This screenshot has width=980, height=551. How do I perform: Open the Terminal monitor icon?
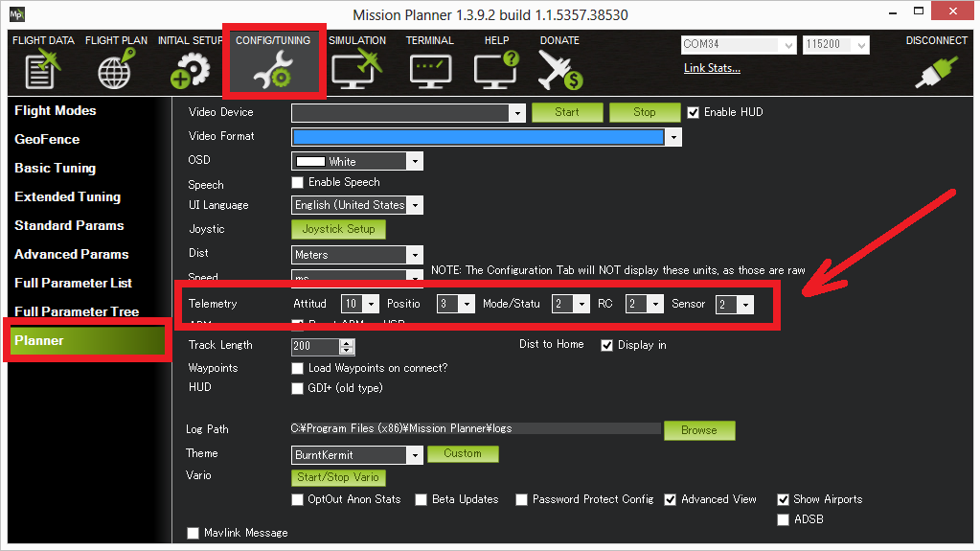point(429,69)
